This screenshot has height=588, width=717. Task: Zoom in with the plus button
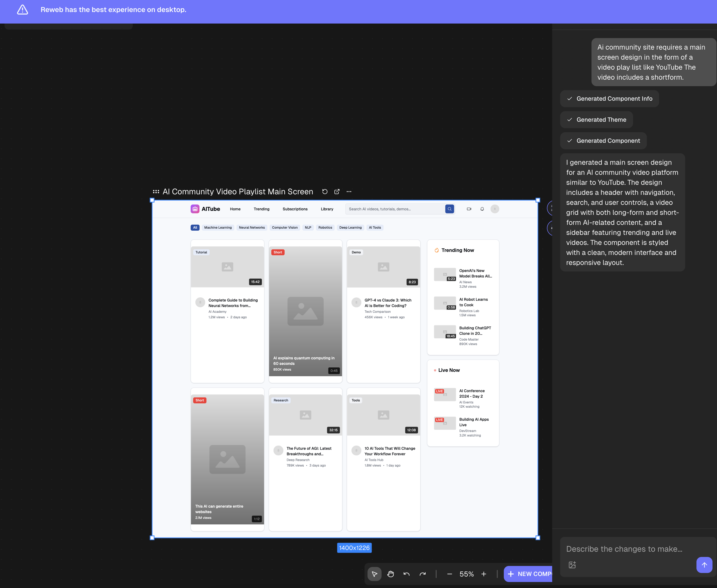click(484, 574)
